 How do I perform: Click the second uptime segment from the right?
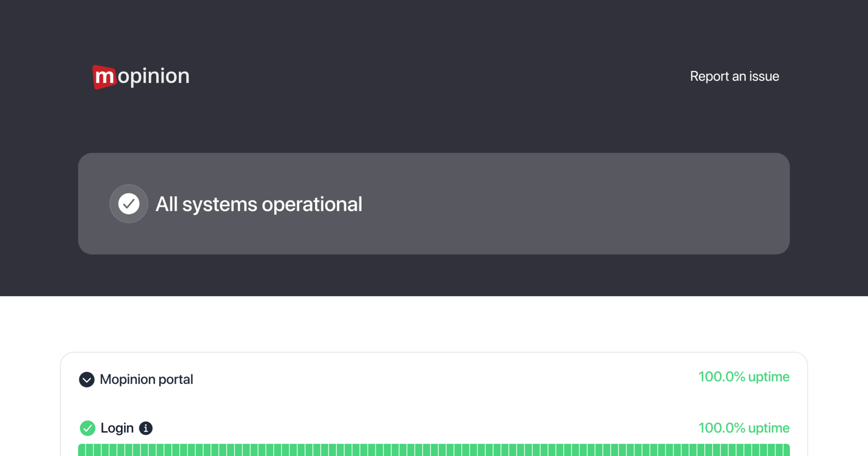(779, 450)
